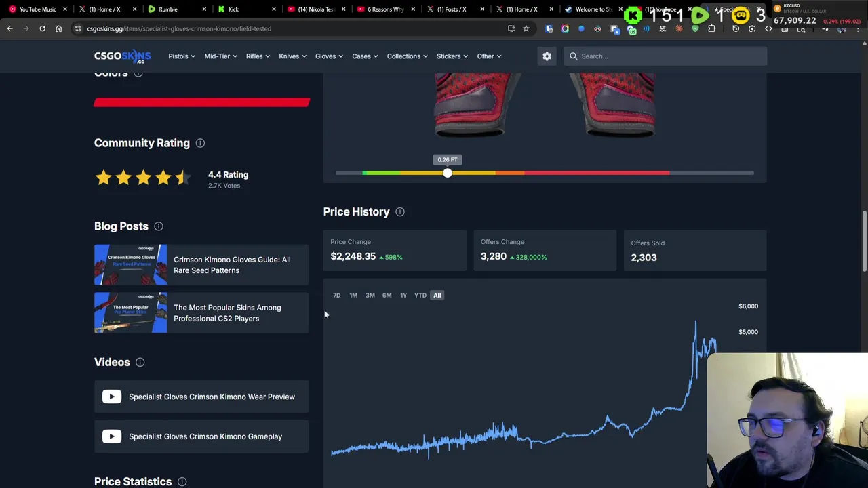The width and height of the screenshot is (868, 488).
Task: Click YouTube icon beside Wear Preview video
Action: pyautogui.click(x=112, y=396)
